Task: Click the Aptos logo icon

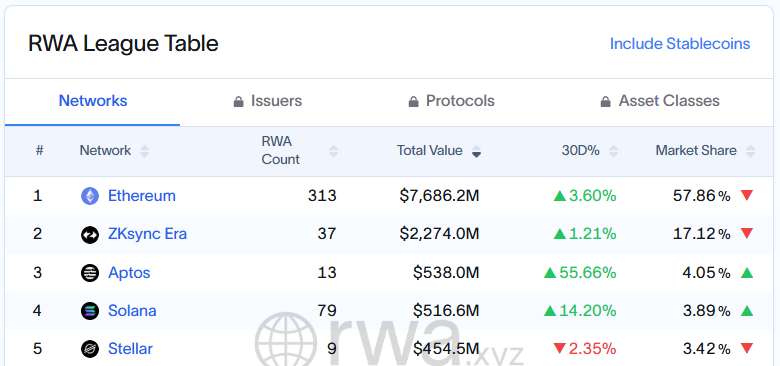Action: tap(90, 273)
